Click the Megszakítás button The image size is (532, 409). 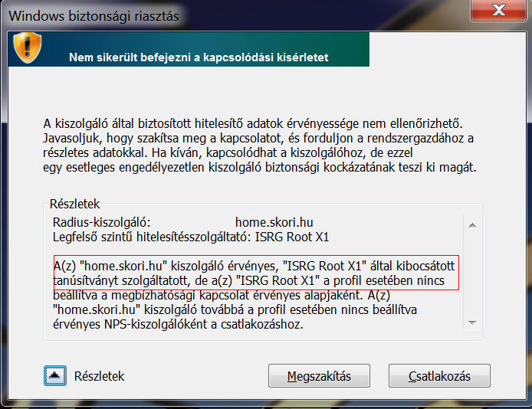(319, 376)
